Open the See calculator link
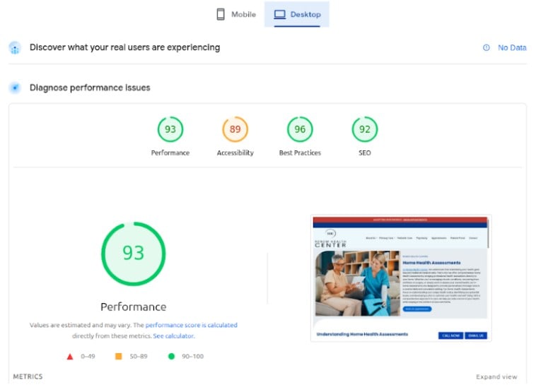536x392 pixels. [x=174, y=336]
